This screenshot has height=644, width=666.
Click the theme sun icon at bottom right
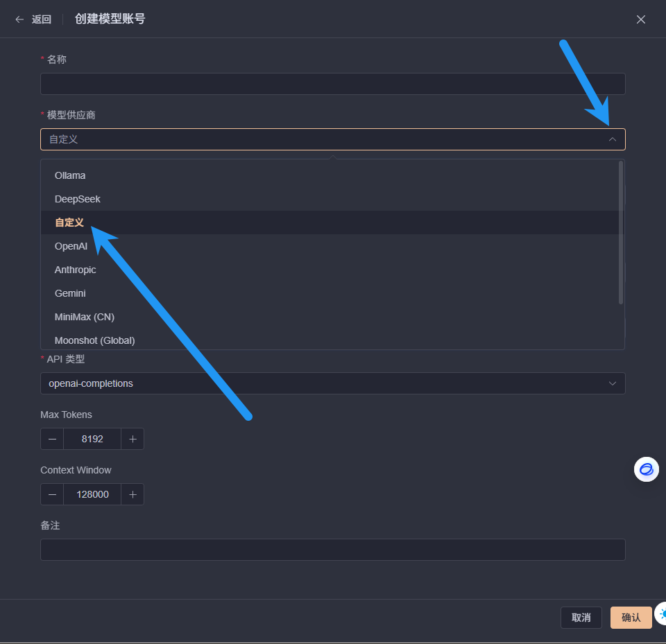tap(662, 613)
